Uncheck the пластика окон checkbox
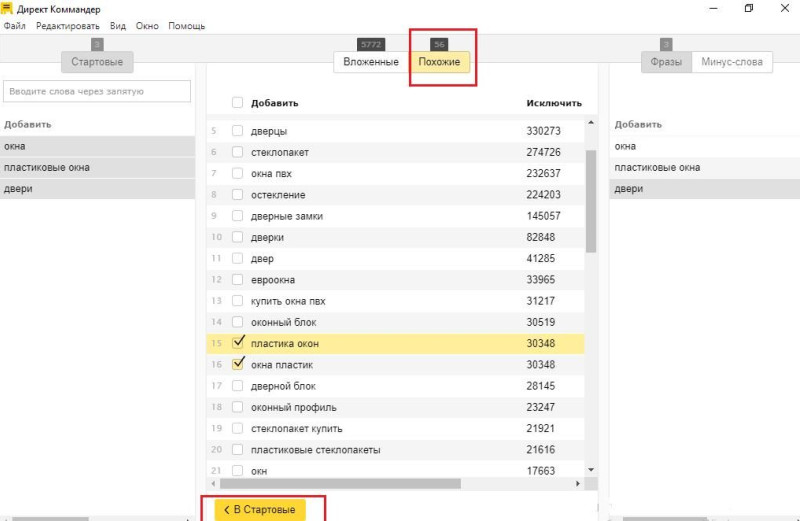 tap(237, 343)
